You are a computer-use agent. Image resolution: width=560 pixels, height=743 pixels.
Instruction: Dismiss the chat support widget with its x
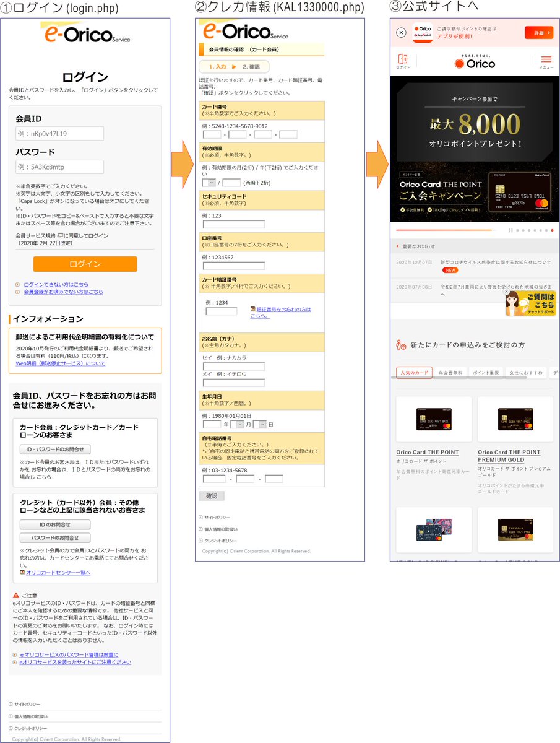(506, 291)
